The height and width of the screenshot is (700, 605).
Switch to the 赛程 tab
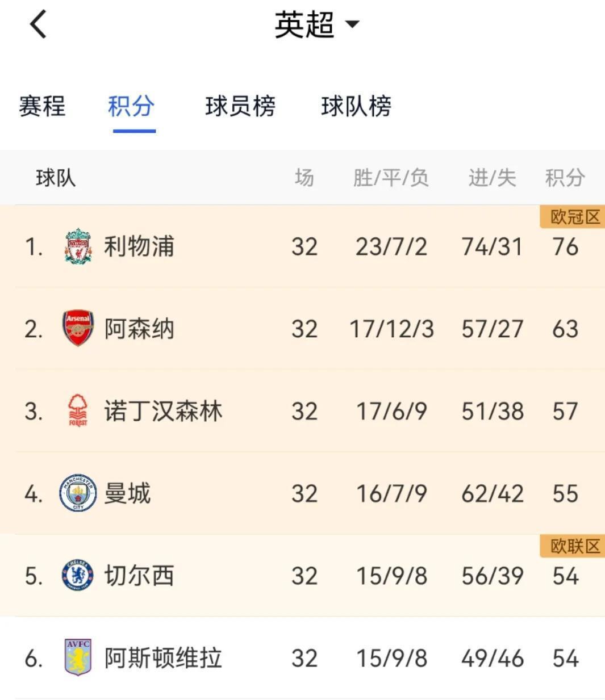pos(41,106)
